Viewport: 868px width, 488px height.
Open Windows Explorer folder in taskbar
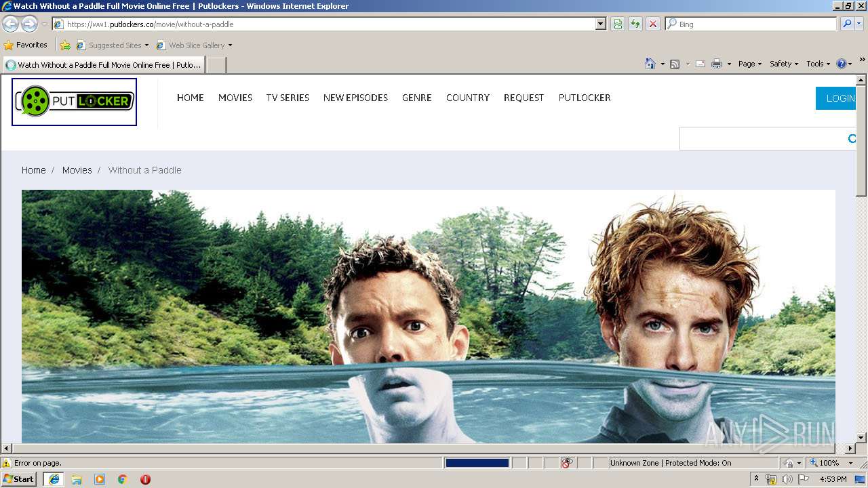(77, 479)
